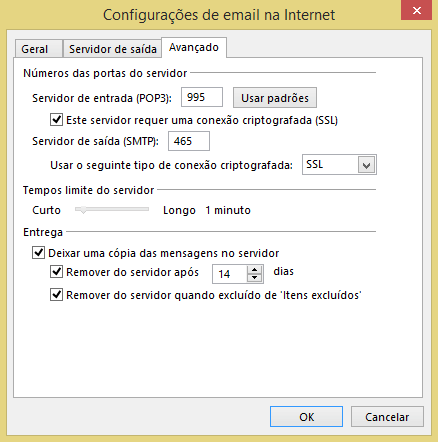
Task: Select the Avançado tab
Action: (x=194, y=47)
